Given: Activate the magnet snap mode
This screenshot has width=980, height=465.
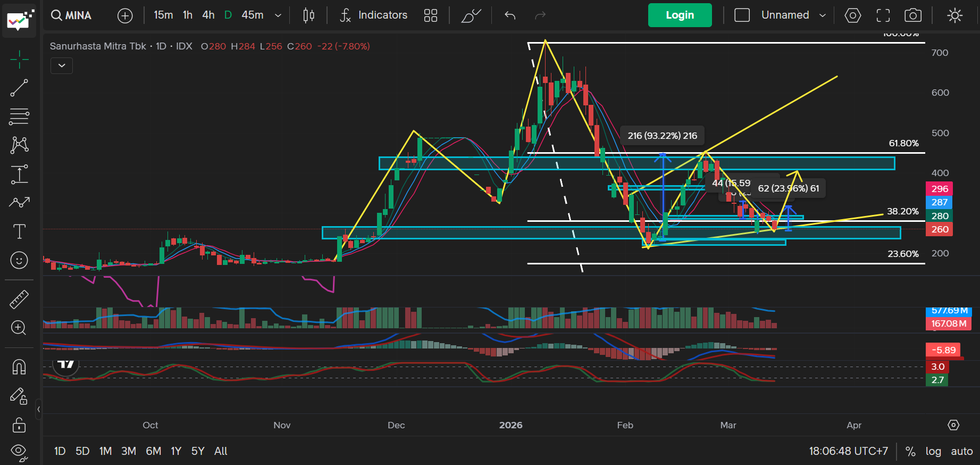Looking at the screenshot, I should click(19, 367).
